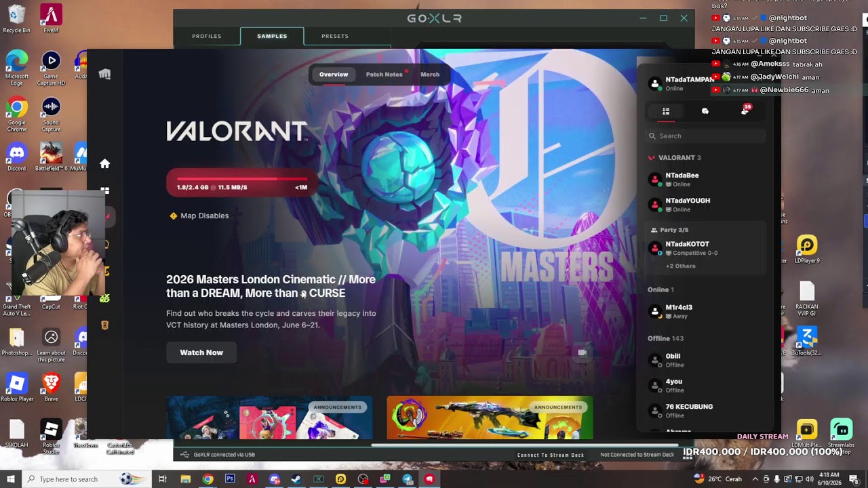Open Steam from the taskbar
The image size is (868, 488).
pos(296,479)
